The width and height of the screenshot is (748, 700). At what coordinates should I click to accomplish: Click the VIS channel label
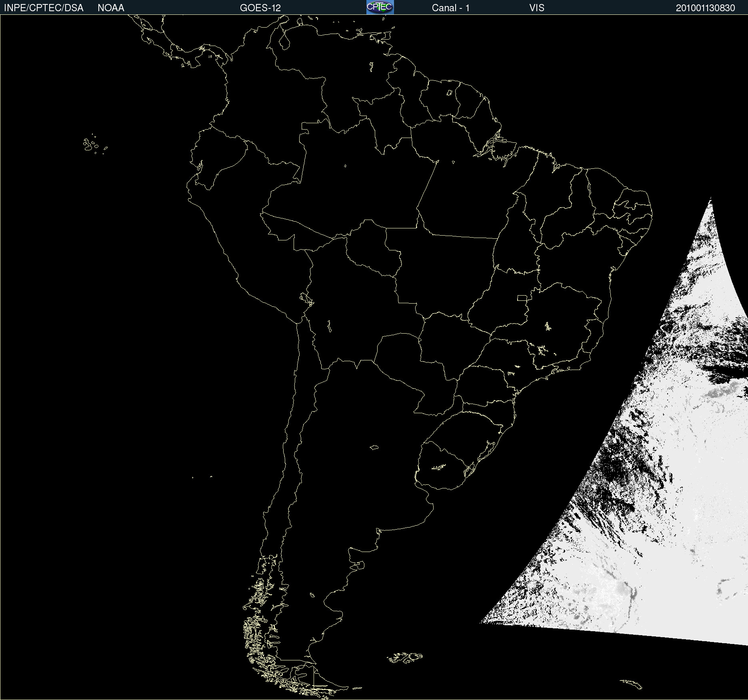click(537, 8)
